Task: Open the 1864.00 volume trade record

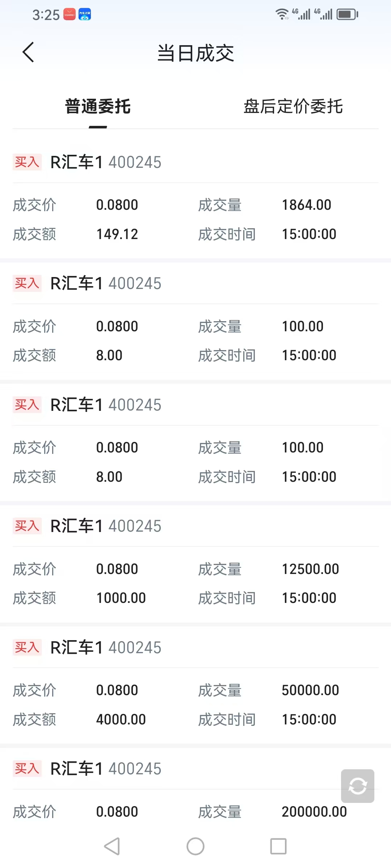Action: click(x=306, y=205)
